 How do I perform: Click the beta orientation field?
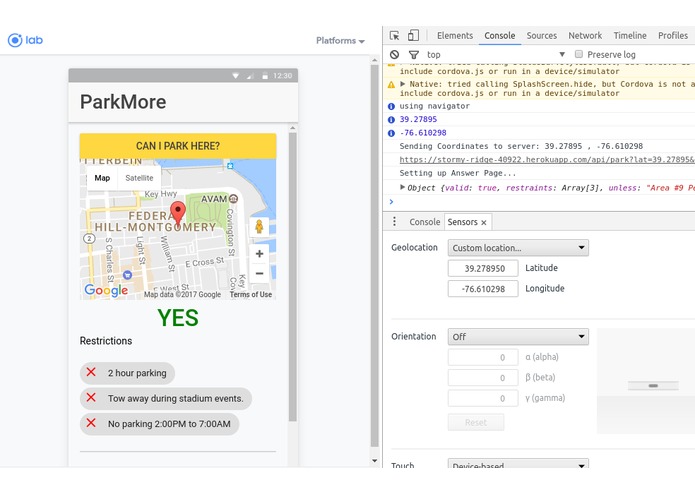click(483, 377)
